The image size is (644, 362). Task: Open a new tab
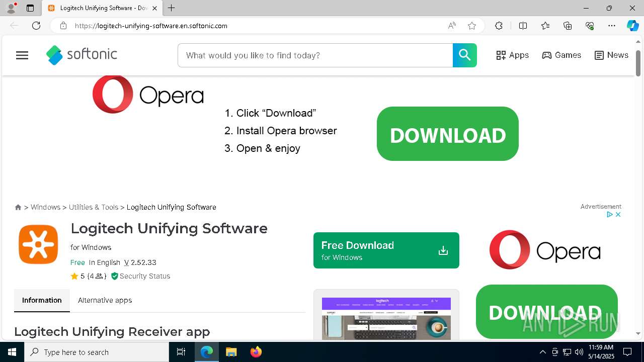172,8
